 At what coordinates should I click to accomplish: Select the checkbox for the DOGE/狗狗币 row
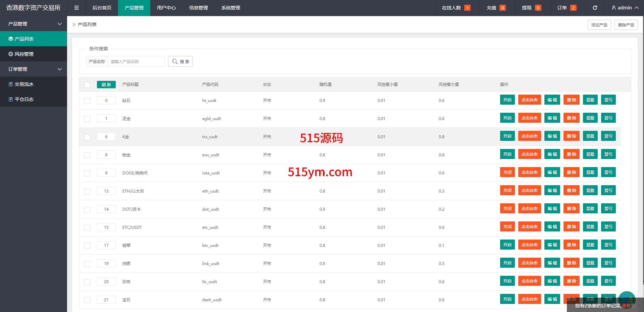(x=87, y=173)
